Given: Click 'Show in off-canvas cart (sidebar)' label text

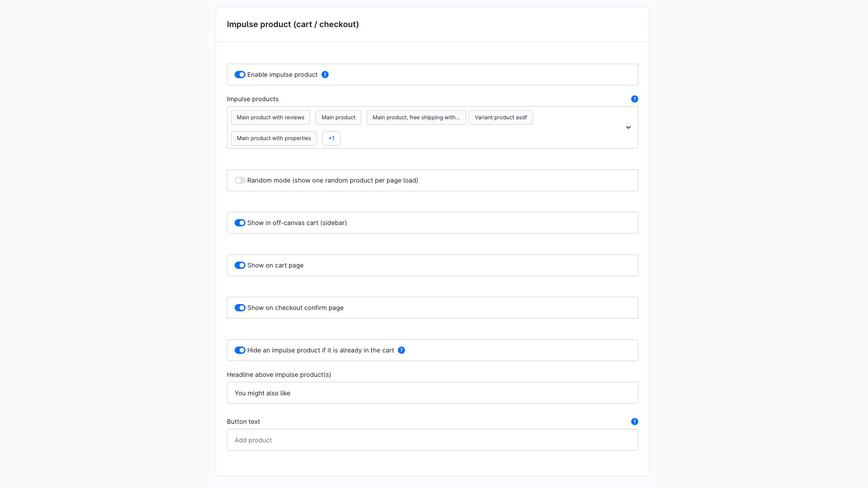Looking at the screenshot, I should coord(297,223).
